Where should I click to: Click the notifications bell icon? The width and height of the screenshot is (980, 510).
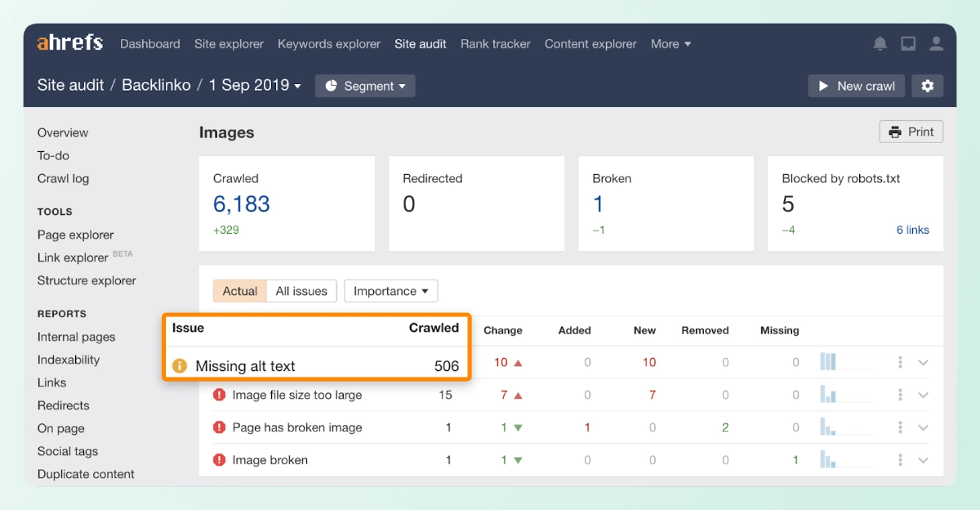pyautogui.click(x=880, y=44)
